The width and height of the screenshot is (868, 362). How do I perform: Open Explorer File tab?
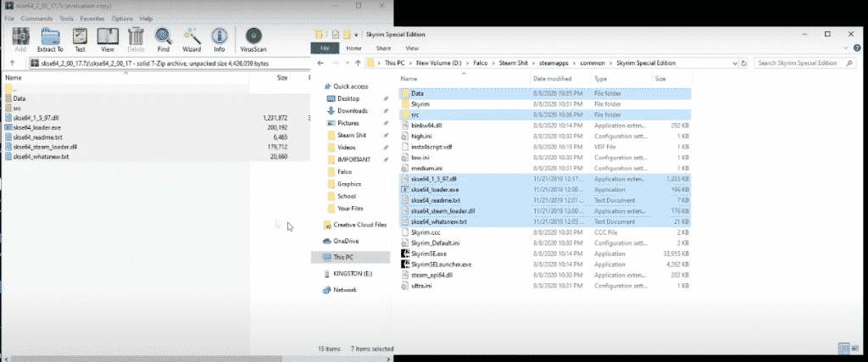point(325,48)
